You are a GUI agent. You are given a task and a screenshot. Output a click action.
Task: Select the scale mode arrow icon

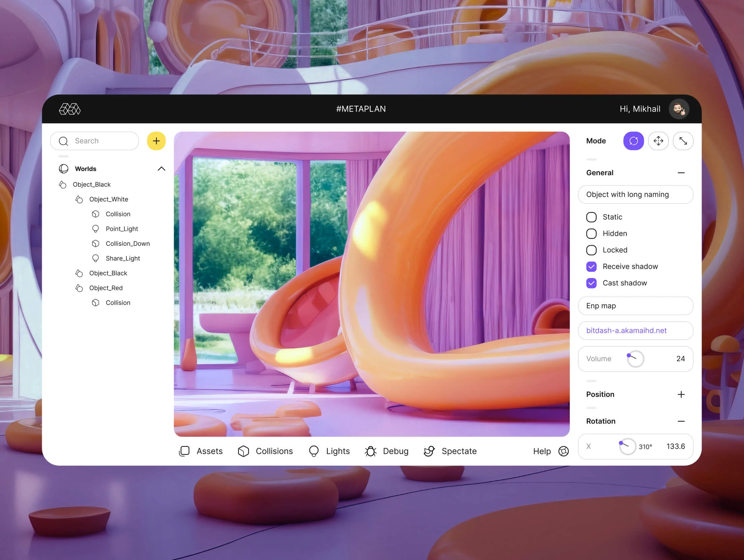coord(683,141)
